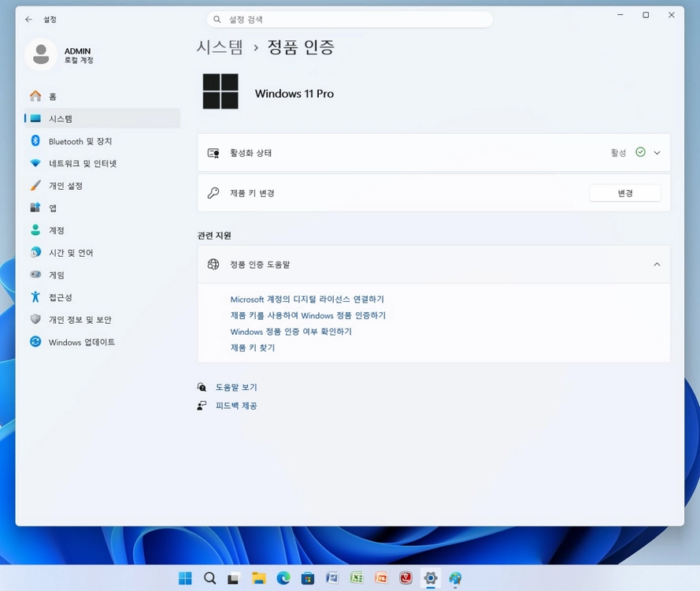Click the Accessibility (접근성) figure icon
The image size is (700, 591).
[35, 296]
